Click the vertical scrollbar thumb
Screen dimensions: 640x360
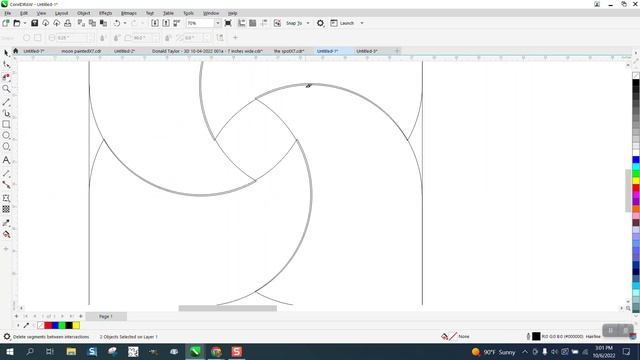point(628,191)
